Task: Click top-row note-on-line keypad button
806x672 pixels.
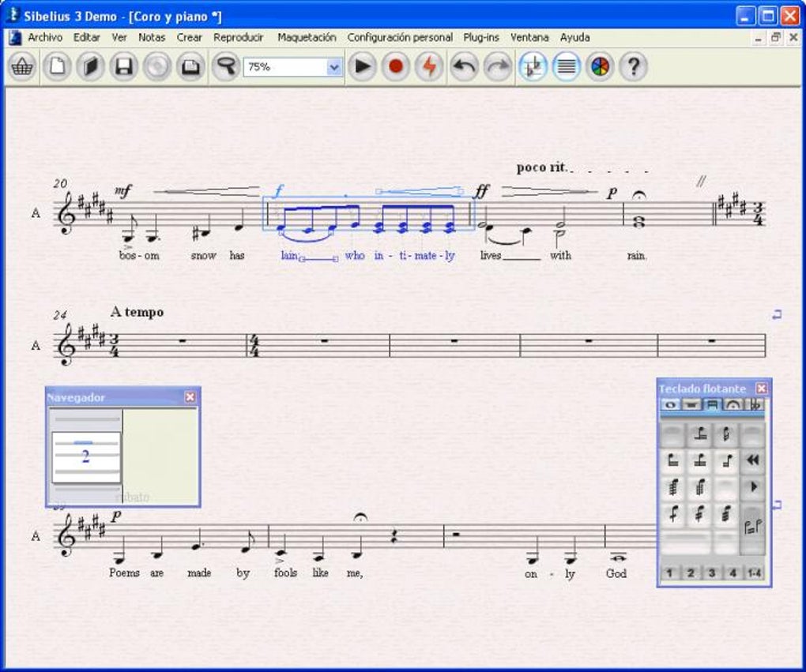Action: pos(699,434)
